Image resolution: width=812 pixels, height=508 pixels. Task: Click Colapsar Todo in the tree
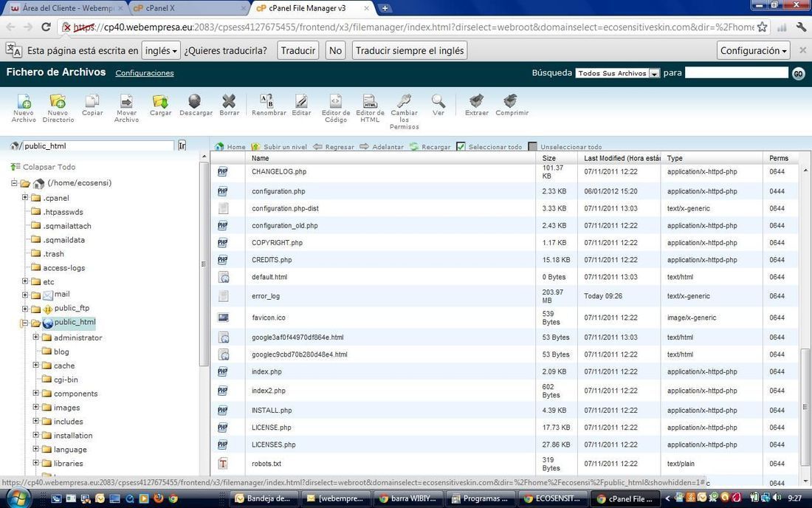pos(44,167)
